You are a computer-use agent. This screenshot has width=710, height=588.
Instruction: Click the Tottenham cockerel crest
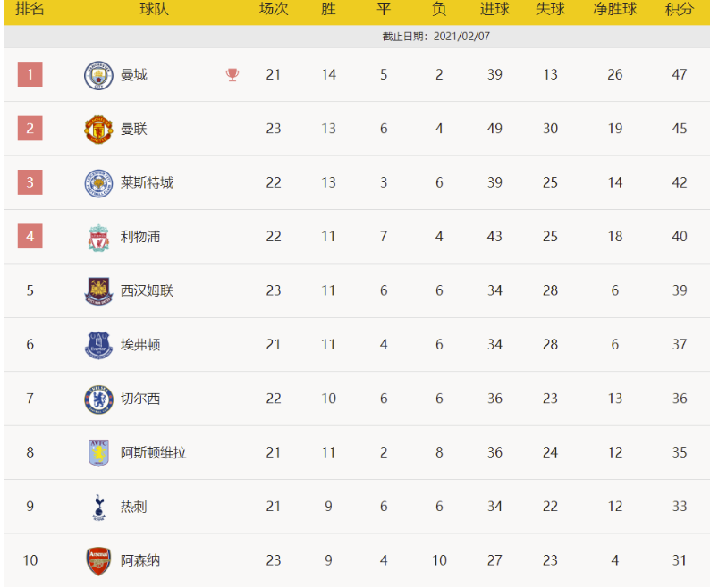(97, 507)
